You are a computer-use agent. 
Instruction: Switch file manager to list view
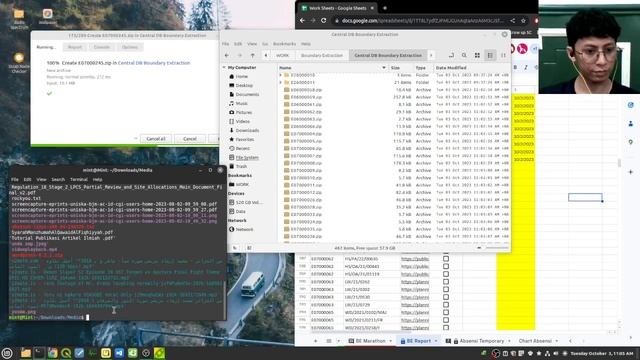coord(490,56)
